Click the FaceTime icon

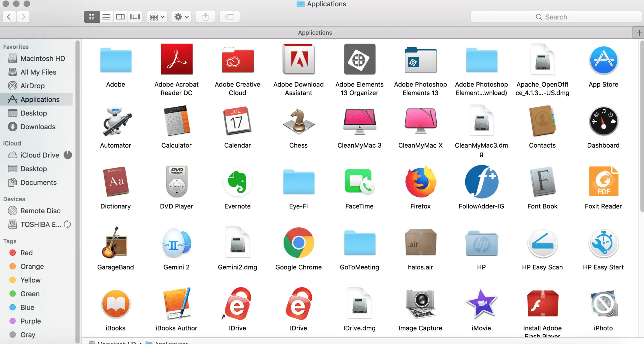[x=360, y=182]
